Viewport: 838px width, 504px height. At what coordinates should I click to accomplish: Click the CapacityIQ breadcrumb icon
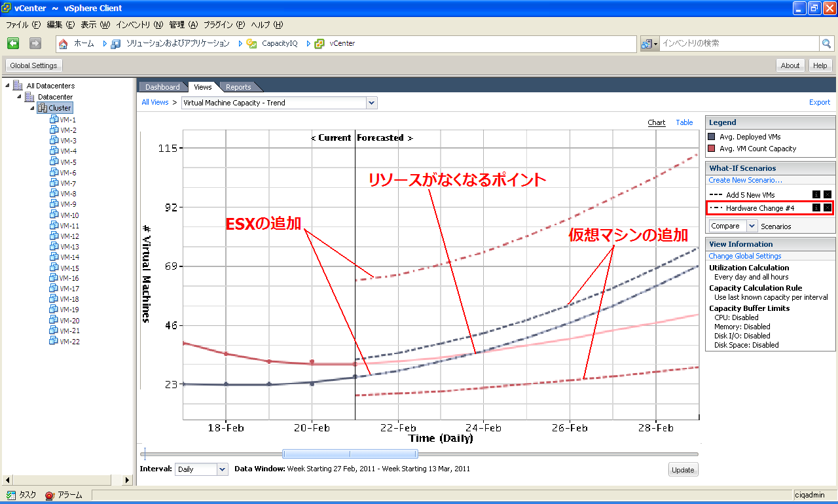[x=251, y=44]
